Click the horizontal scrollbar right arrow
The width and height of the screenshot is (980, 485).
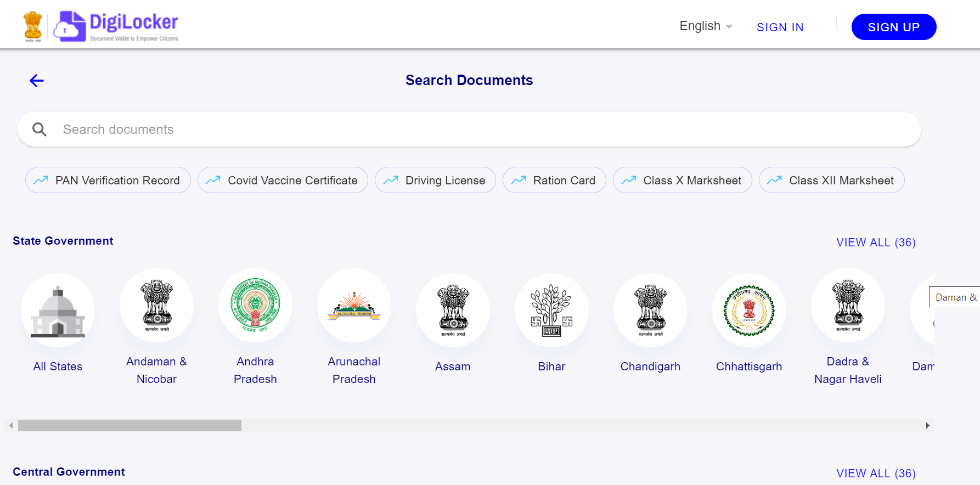[927, 426]
